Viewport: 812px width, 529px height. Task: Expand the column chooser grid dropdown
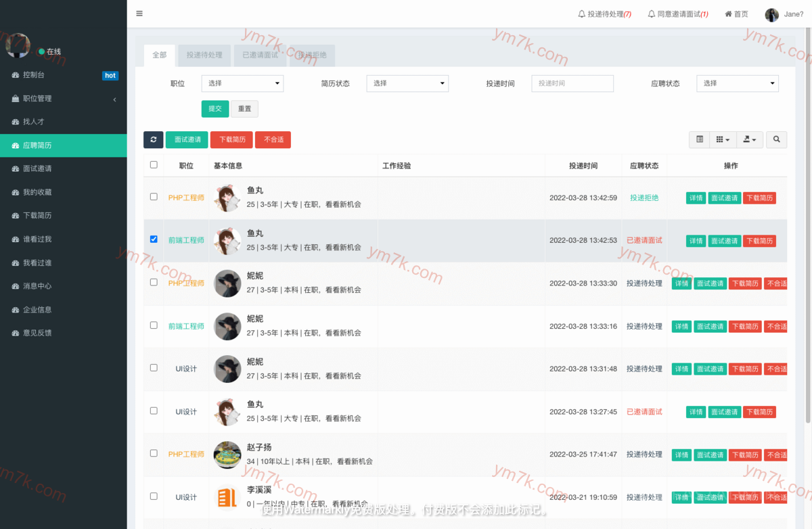[x=723, y=139]
